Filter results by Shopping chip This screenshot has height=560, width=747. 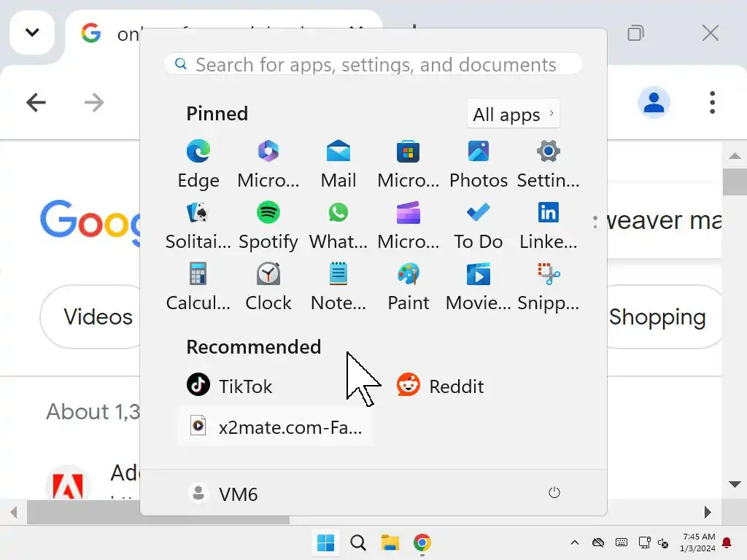coord(664,316)
